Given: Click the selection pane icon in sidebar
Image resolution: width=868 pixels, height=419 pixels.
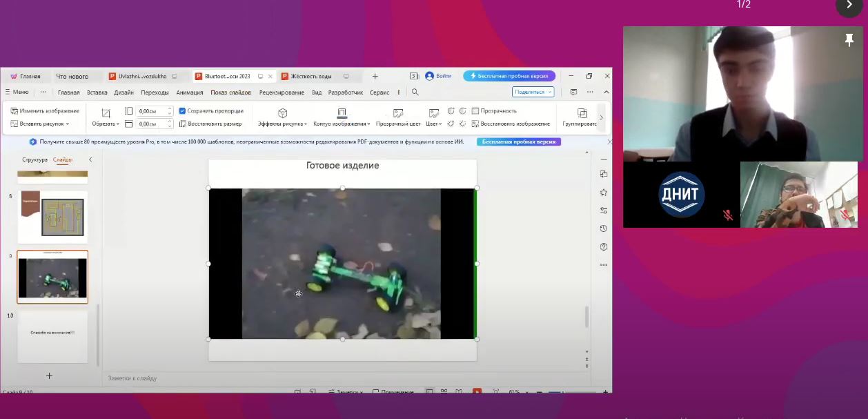Looking at the screenshot, I should 604,174.
